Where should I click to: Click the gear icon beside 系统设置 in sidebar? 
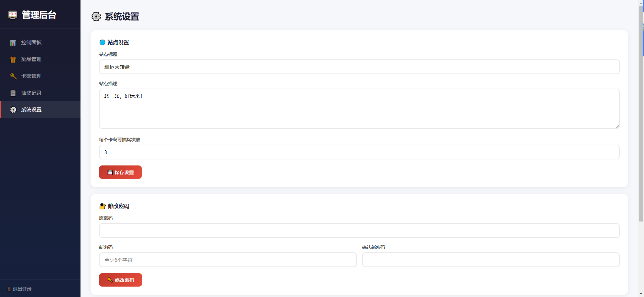pos(13,110)
